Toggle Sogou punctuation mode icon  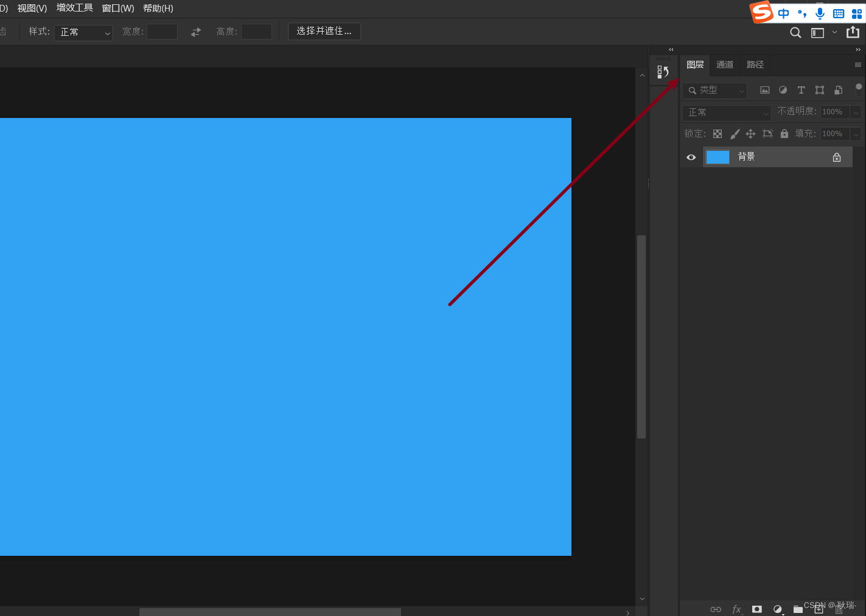tap(802, 13)
